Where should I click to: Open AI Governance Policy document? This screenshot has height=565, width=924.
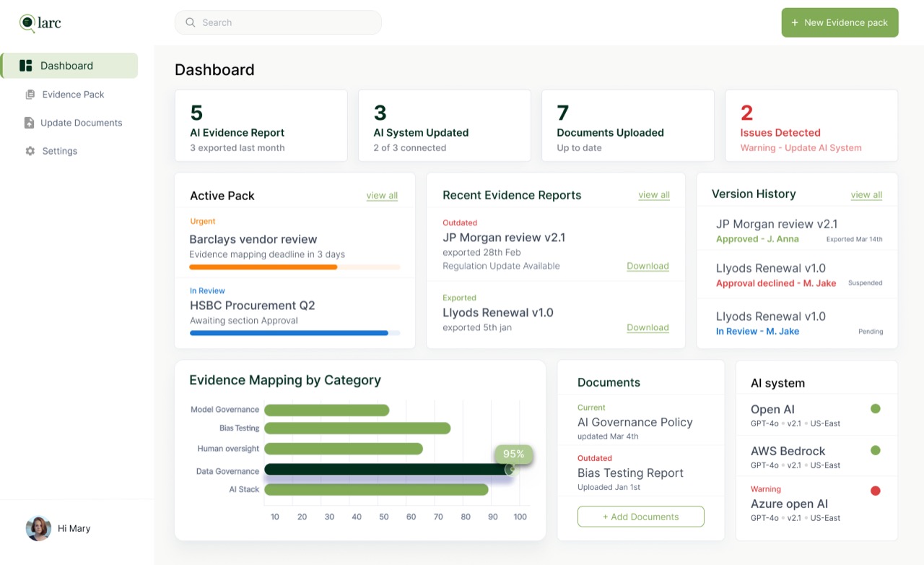pyautogui.click(x=635, y=423)
